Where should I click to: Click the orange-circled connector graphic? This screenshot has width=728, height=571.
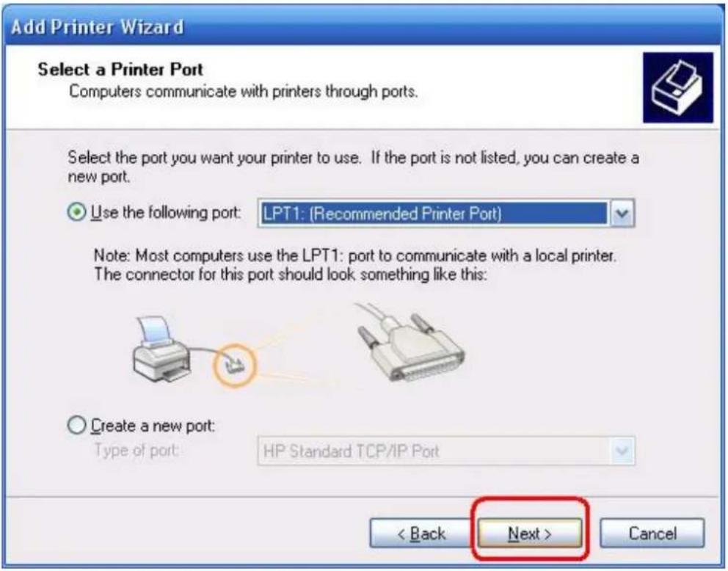click(234, 365)
